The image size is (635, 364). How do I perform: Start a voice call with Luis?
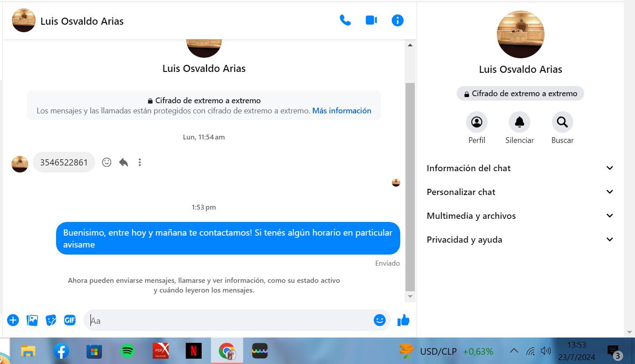[x=345, y=20]
